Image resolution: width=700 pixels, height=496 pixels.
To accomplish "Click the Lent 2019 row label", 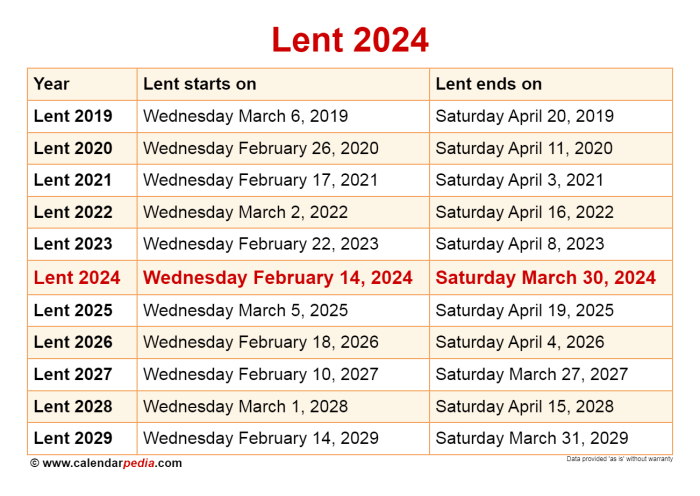I will (x=73, y=116).
